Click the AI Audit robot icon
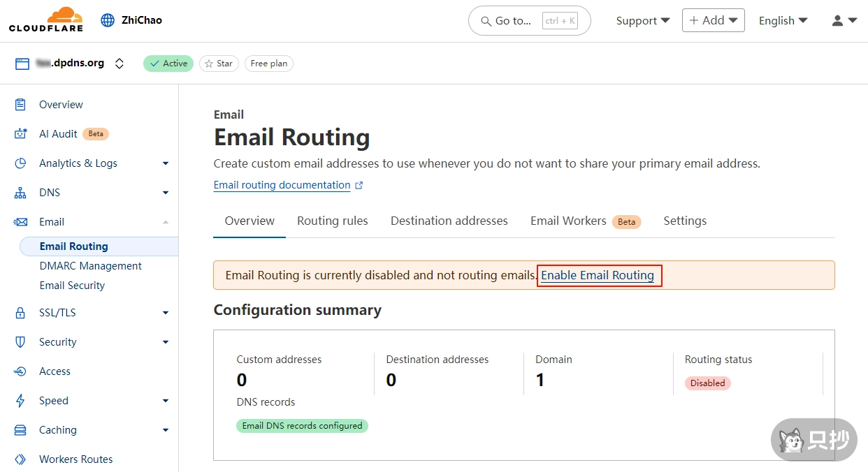This screenshot has width=868, height=472. [x=20, y=134]
